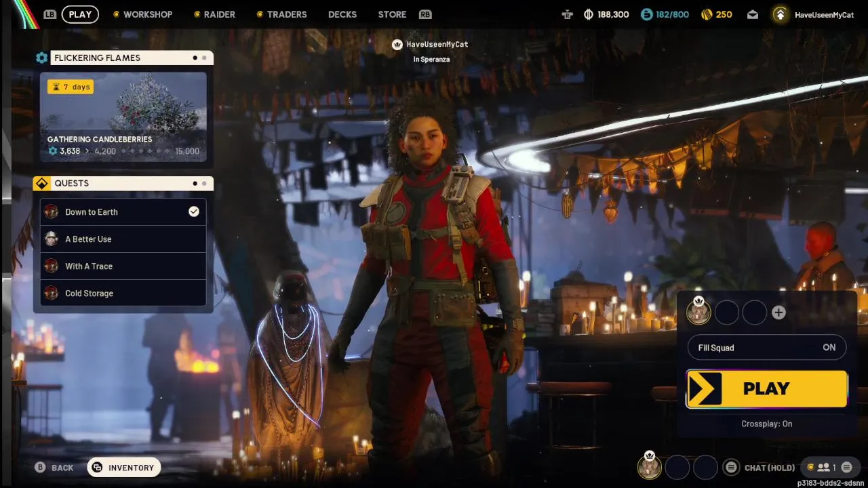Click the HaveUseenMyCat name above the character
Image resolution: width=868 pixels, height=488 pixels.
tap(437, 45)
